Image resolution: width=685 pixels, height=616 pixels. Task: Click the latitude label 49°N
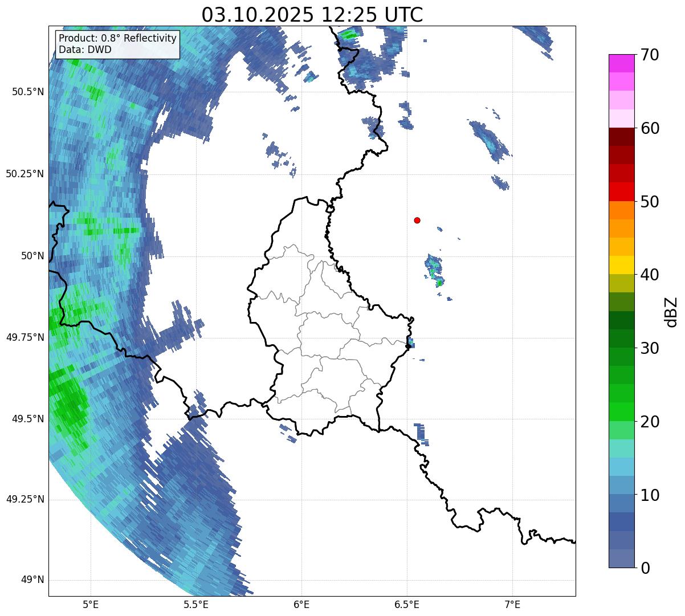[32, 580]
